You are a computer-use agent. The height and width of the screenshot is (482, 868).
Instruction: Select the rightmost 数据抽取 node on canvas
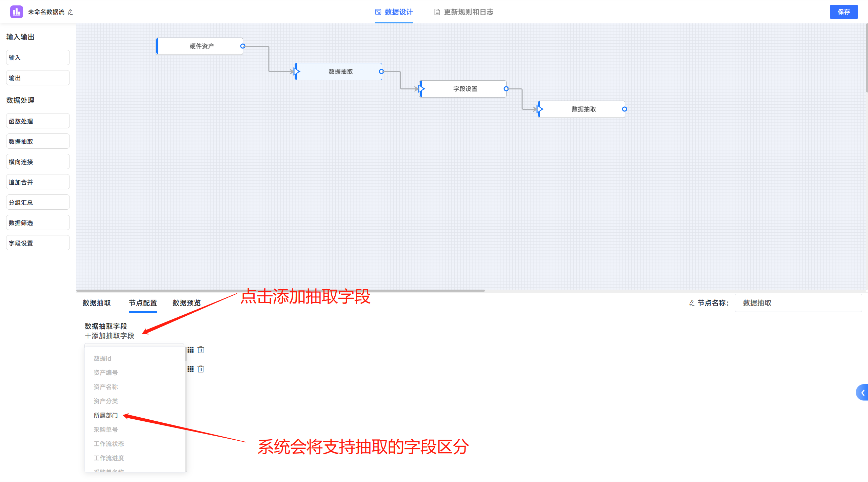click(x=581, y=109)
